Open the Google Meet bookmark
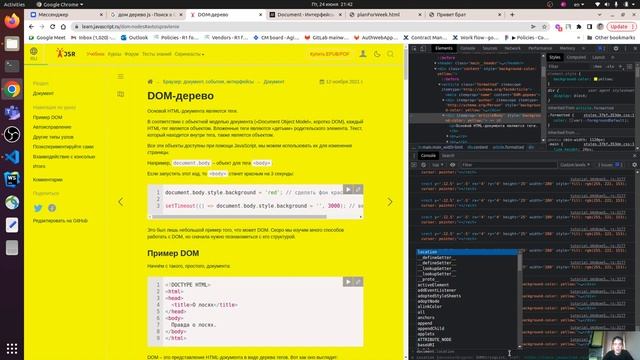Image resolution: width=640 pixels, height=360 pixels. pyautogui.click(x=47, y=38)
